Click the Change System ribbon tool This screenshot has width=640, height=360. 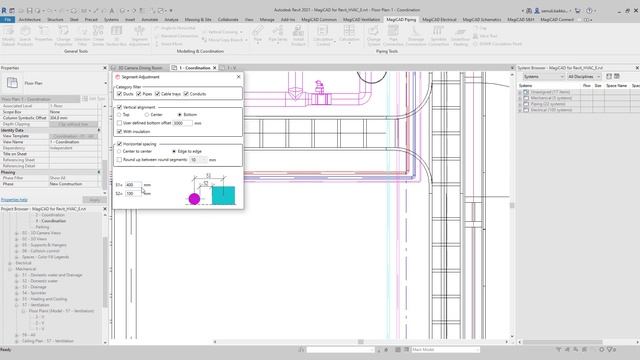coord(373,36)
